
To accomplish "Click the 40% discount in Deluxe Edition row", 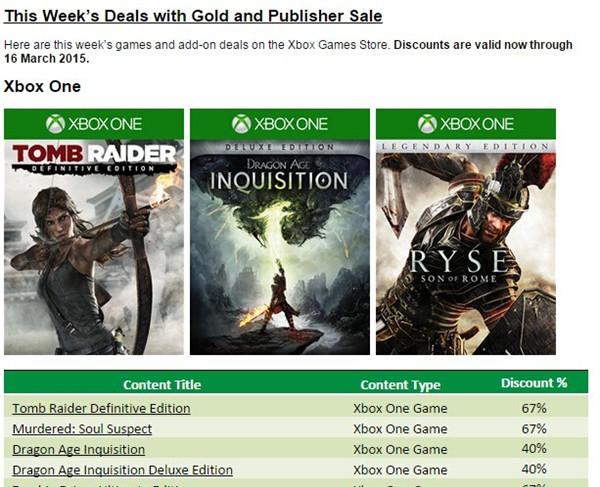I will [534, 469].
